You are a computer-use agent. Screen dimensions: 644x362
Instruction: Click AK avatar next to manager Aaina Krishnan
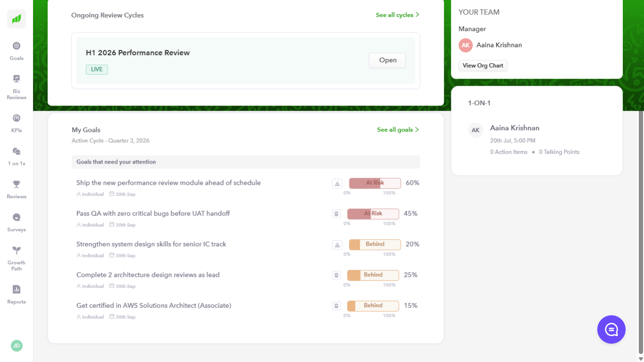tap(466, 45)
